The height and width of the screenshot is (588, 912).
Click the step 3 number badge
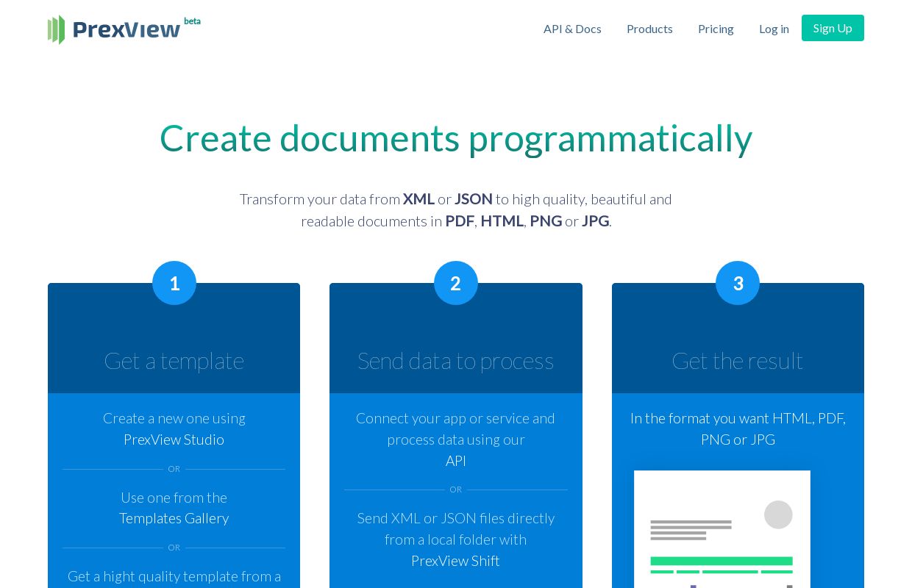[738, 283]
